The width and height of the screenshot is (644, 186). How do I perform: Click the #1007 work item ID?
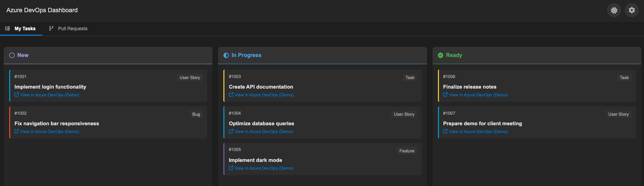click(x=449, y=113)
